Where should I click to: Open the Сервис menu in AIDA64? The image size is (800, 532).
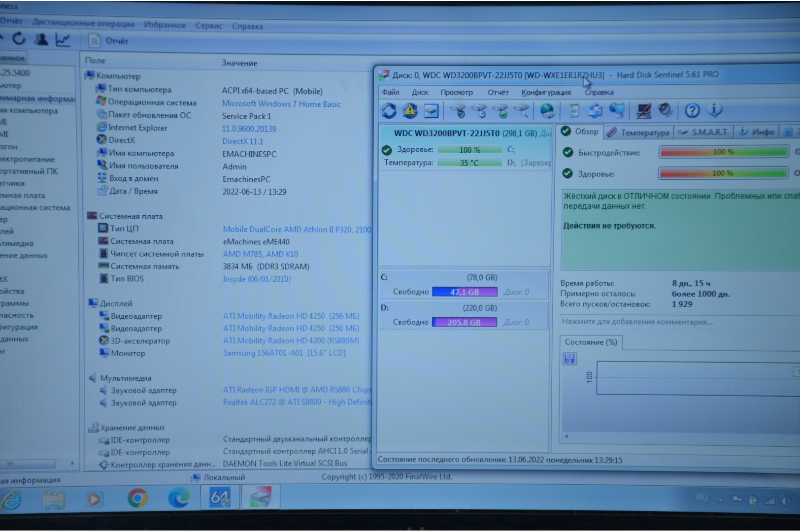(208, 26)
